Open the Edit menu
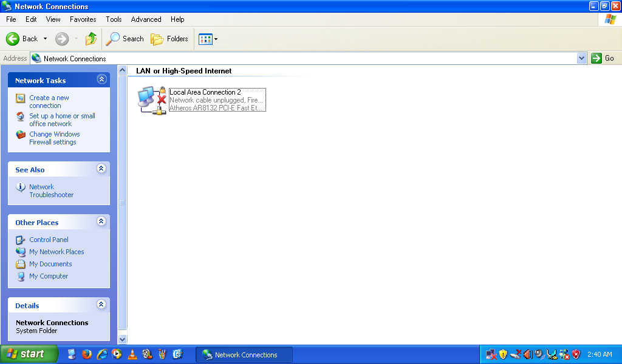The image size is (622, 364). 31,19
